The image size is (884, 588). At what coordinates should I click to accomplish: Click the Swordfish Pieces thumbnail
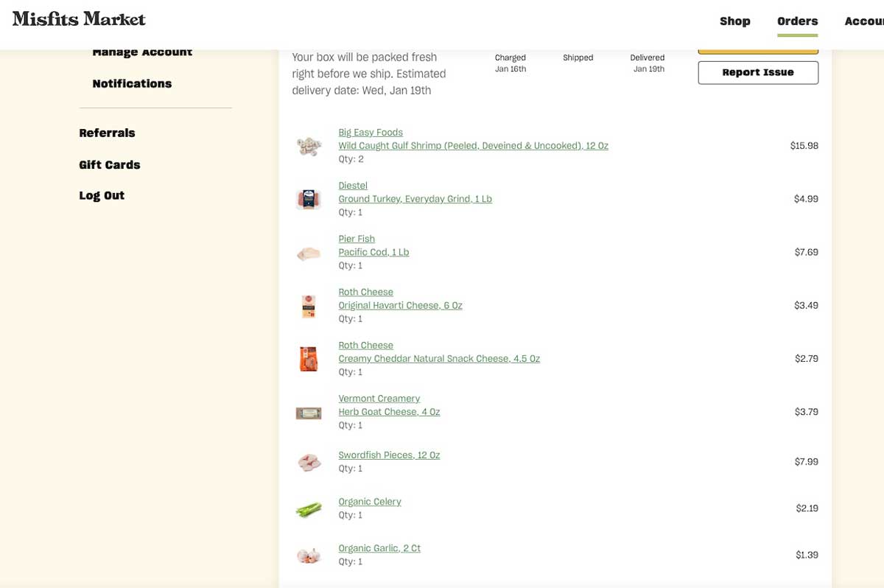pos(309,461)
